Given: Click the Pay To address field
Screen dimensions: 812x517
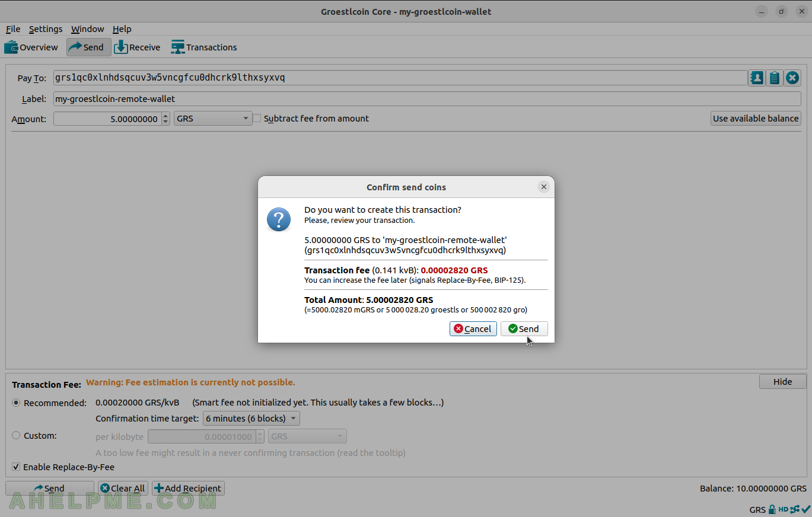Looking at the screenshot, I should pyautogui.click(x=400, y=78).
